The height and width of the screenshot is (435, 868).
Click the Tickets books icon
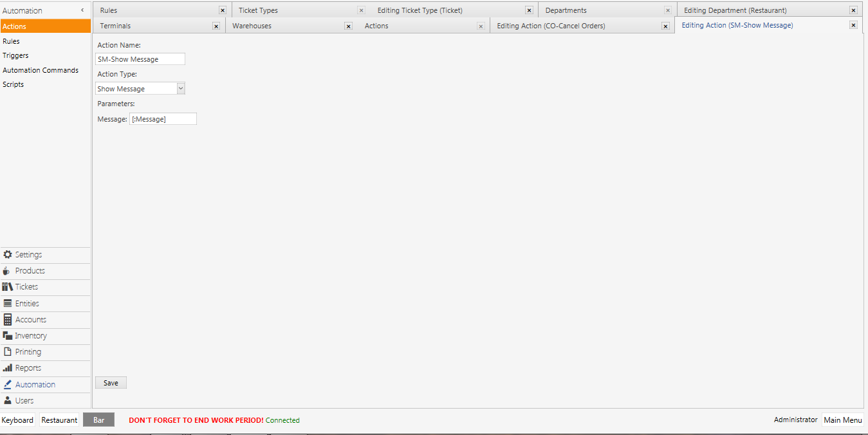pos(8,287)
